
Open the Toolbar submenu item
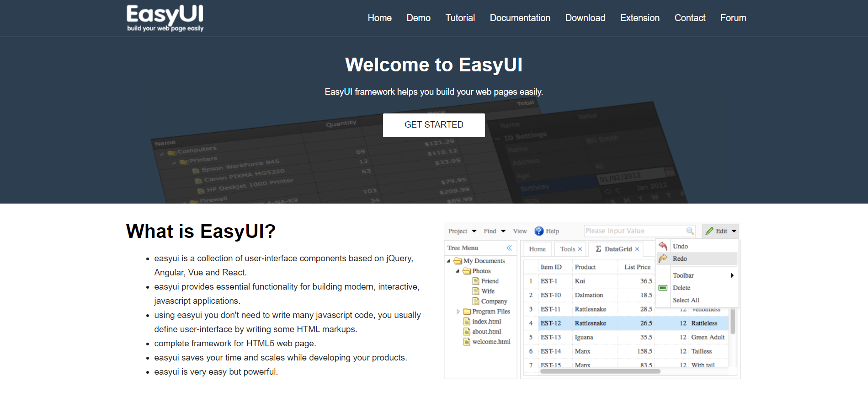(697, 275)
